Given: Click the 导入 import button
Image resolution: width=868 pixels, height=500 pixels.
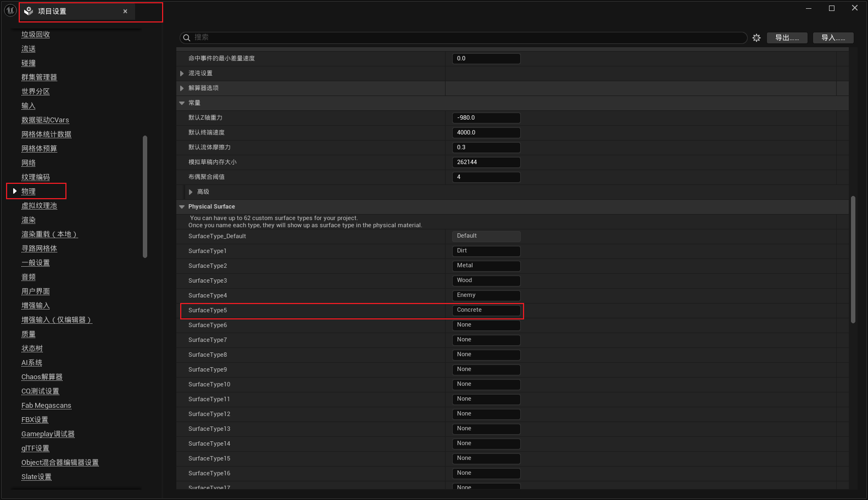Looking at the screenshot, I should tap(833, 38).
